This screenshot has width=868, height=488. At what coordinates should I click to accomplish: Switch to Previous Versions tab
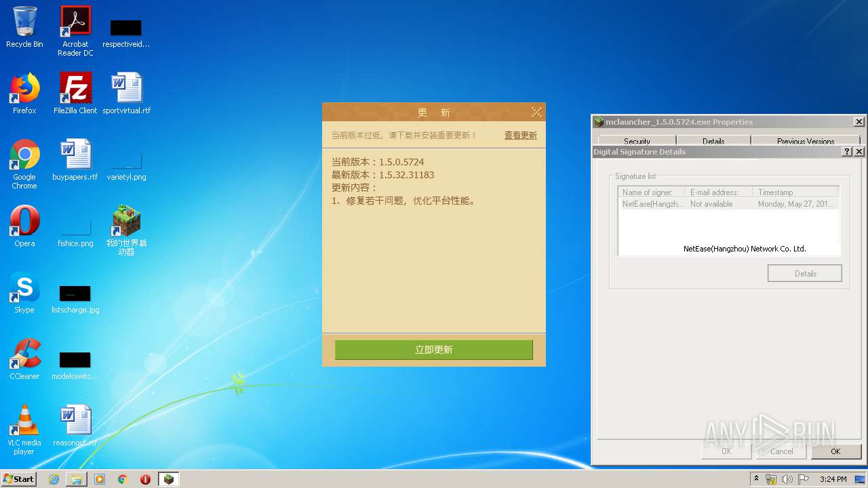(x=806, y=140)
